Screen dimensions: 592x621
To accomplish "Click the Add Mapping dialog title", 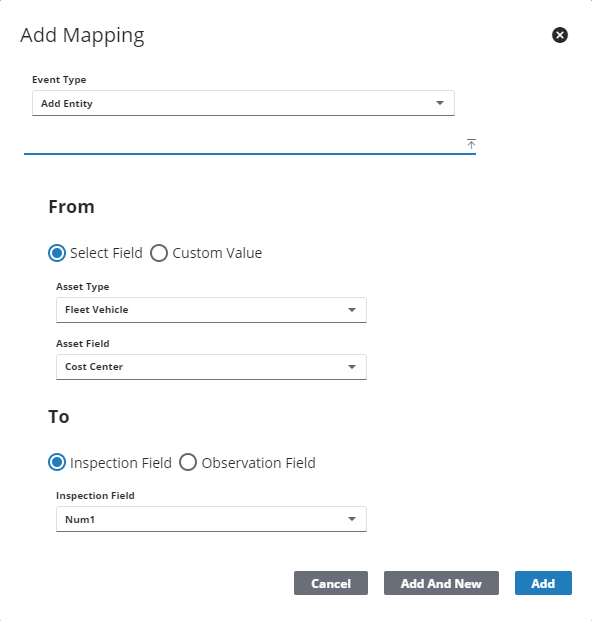I will [x=82, y=36].
